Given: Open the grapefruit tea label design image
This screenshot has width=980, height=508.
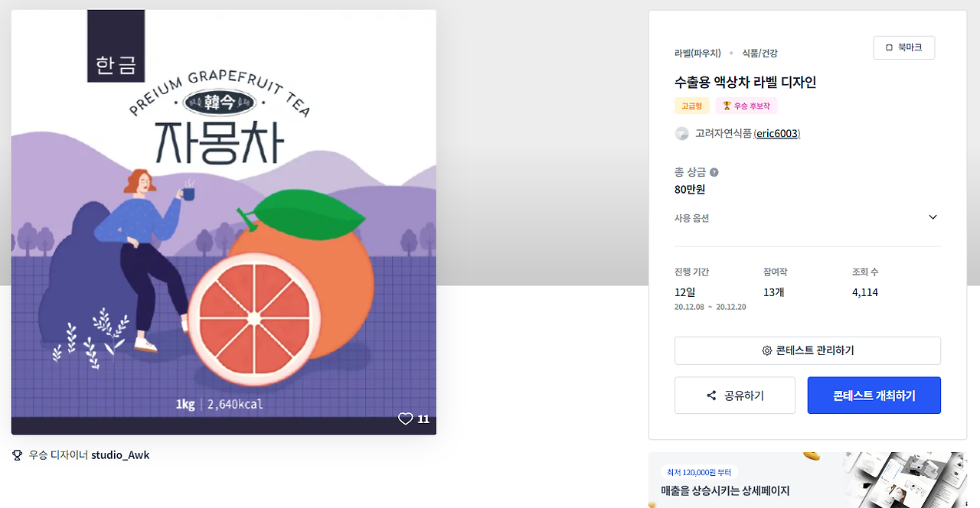Looking at the screenshot, I should (x=224, y=222).
